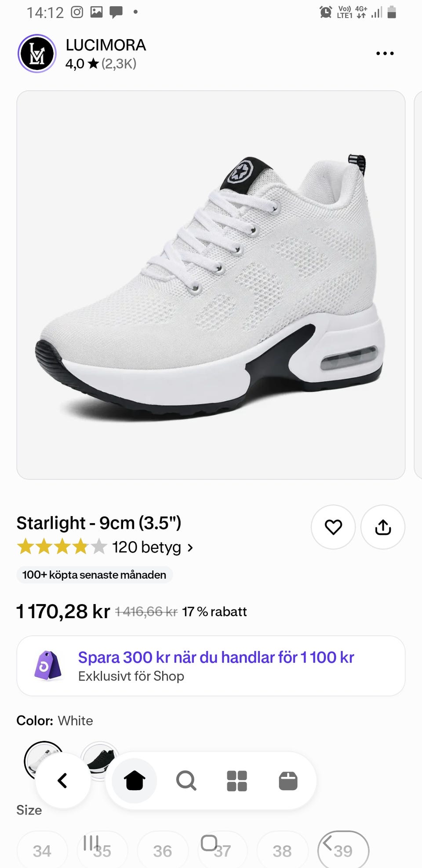Go back with the floating back arrow
Image resolution: width=422 pixels, height=868 pixels.
point(63,781)
